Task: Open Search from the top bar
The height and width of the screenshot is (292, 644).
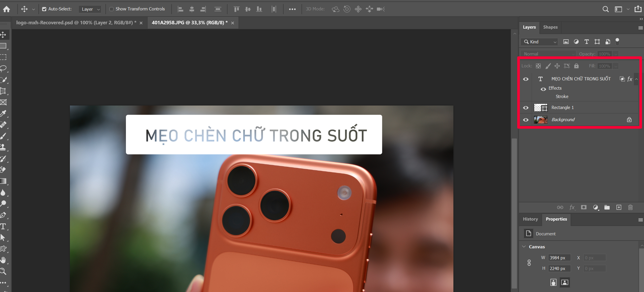Action: (605, 9)
